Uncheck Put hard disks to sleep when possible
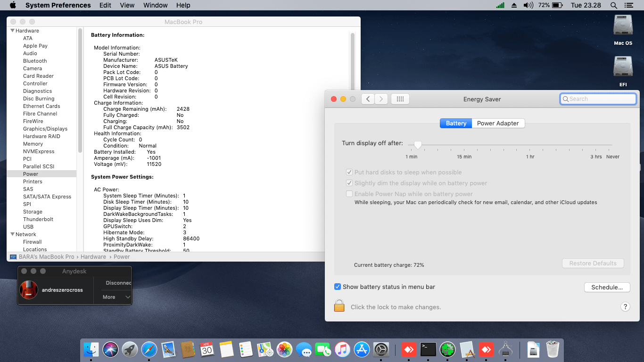This screenshot has width=644, height=362. (350, 172)
